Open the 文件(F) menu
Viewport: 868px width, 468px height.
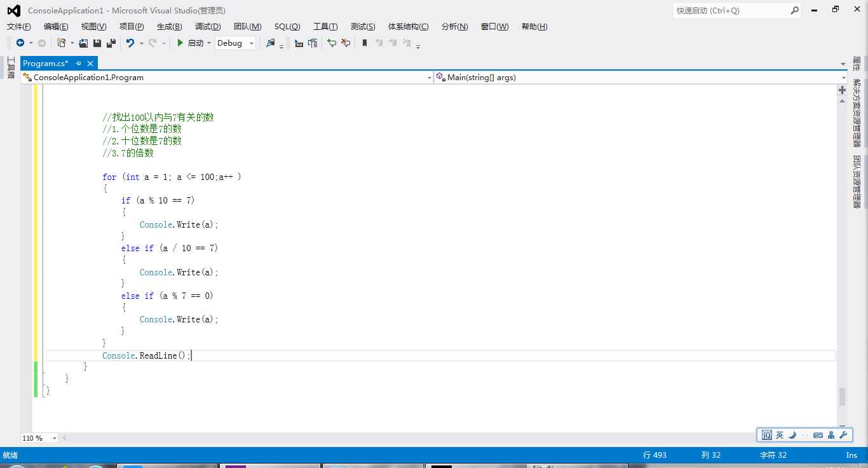coord(19,26)
